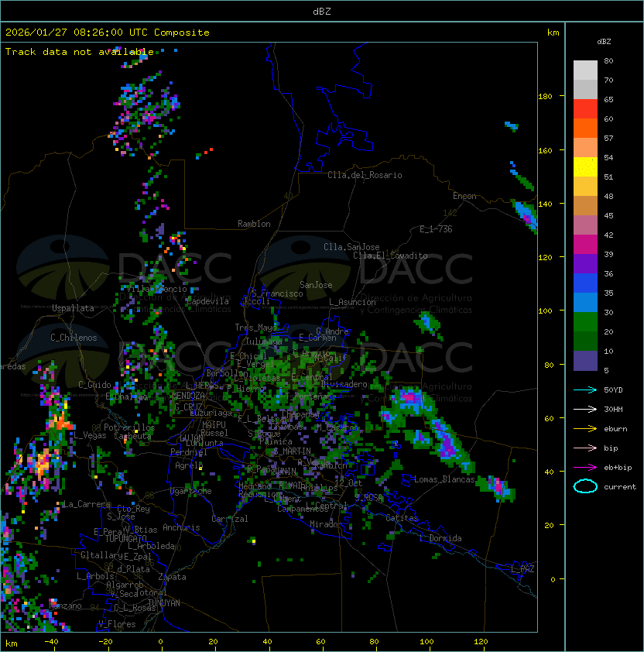Screen dimensions: 644x652
Task: Click the cyan 50YD arrow icon
Action: [x=585, y=389]
